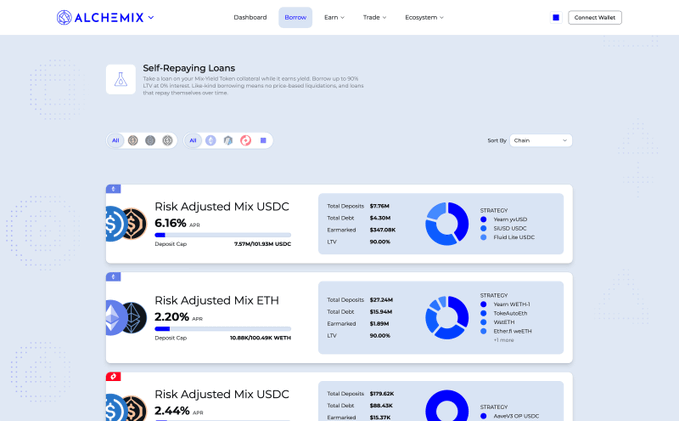
Task: Open the Earn dropdown menu
Action: pyautogui.click(x=334, y=17)
